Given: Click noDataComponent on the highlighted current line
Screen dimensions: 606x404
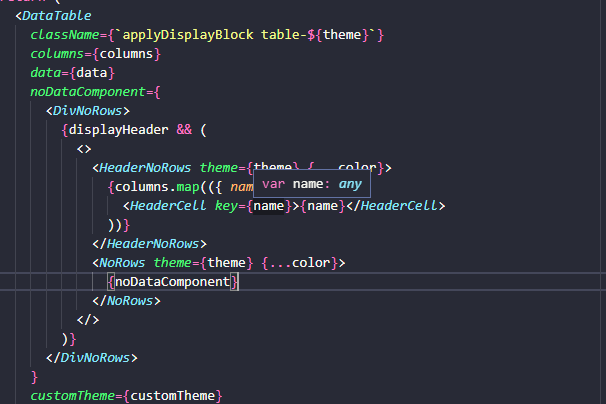Looking at the screenshot, I should [x=172, y=282].
